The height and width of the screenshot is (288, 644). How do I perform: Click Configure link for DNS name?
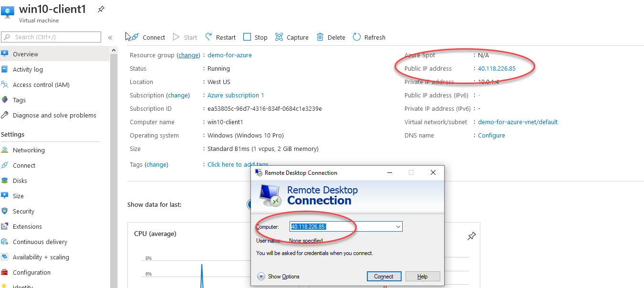[x=491, y=135]
